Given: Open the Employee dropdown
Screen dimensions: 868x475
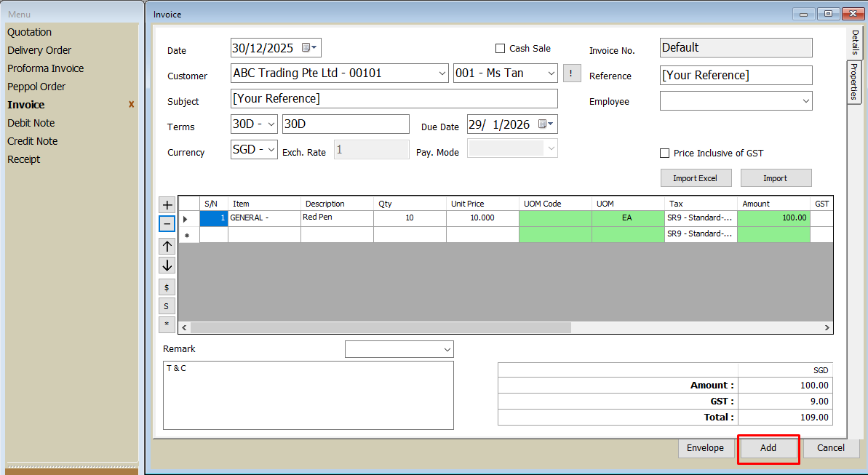Looking at the screenshot, I should [805, 101].
